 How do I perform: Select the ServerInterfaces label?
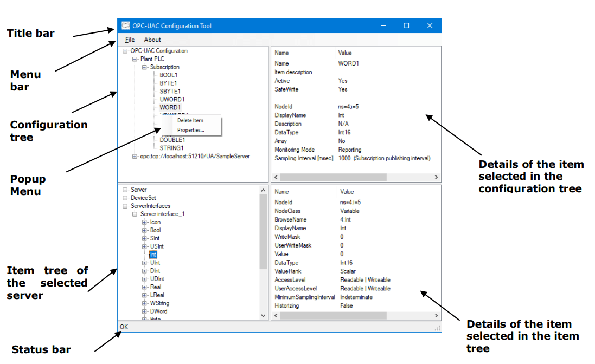coord(151,206)
